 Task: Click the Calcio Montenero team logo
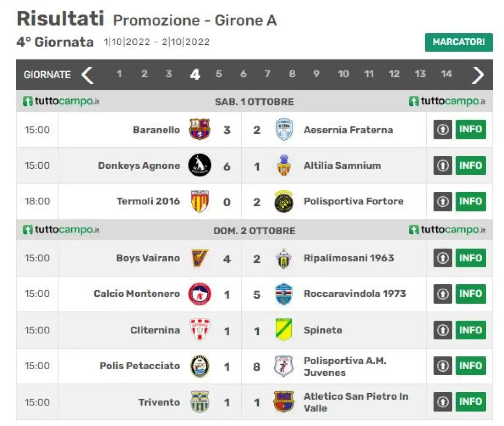(x=200, y=294)
